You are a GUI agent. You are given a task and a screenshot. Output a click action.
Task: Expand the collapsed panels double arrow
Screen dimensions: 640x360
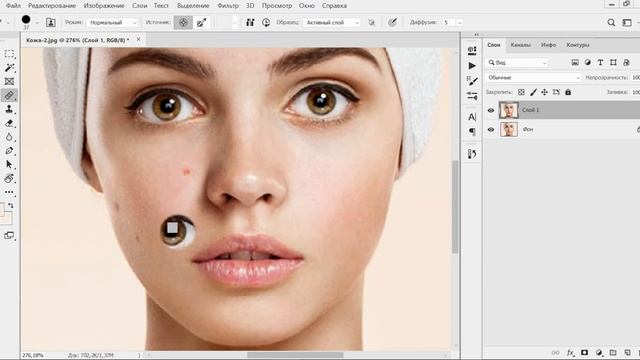[x=476, y=35]
